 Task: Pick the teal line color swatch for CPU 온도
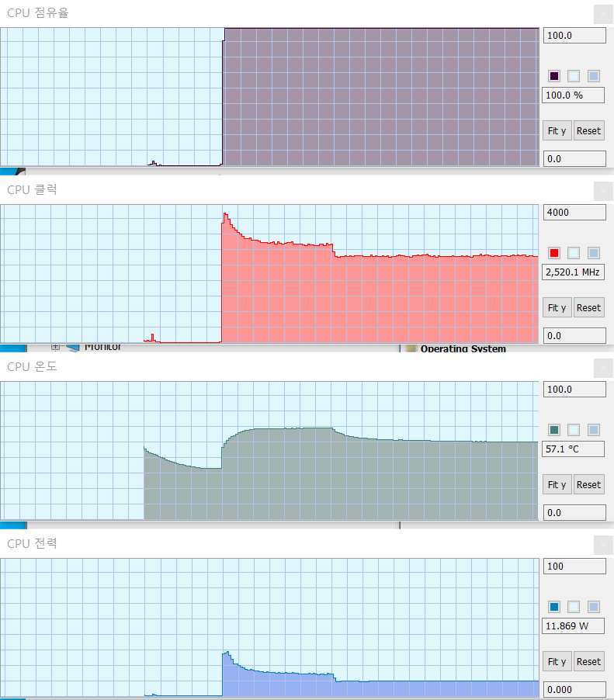coord(554,429)
